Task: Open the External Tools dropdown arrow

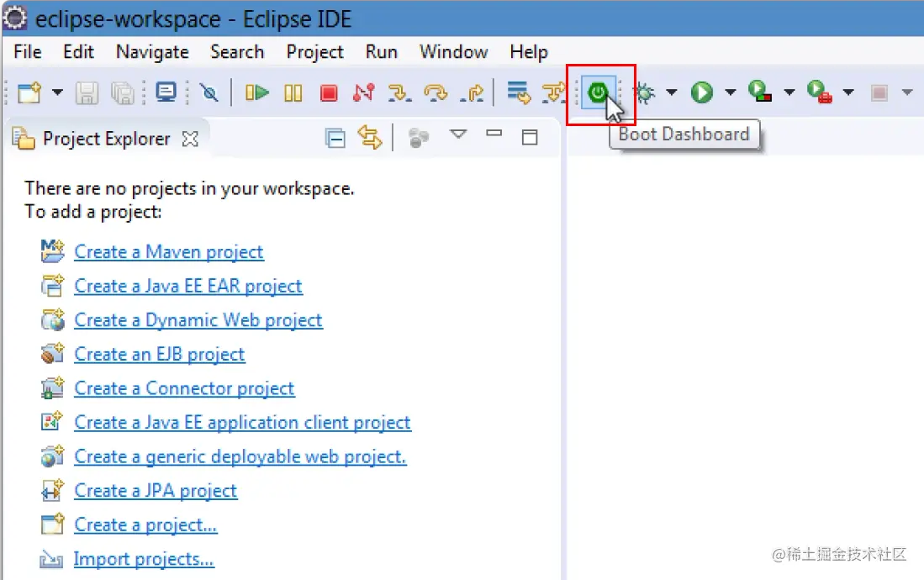Action: point(848,92)
